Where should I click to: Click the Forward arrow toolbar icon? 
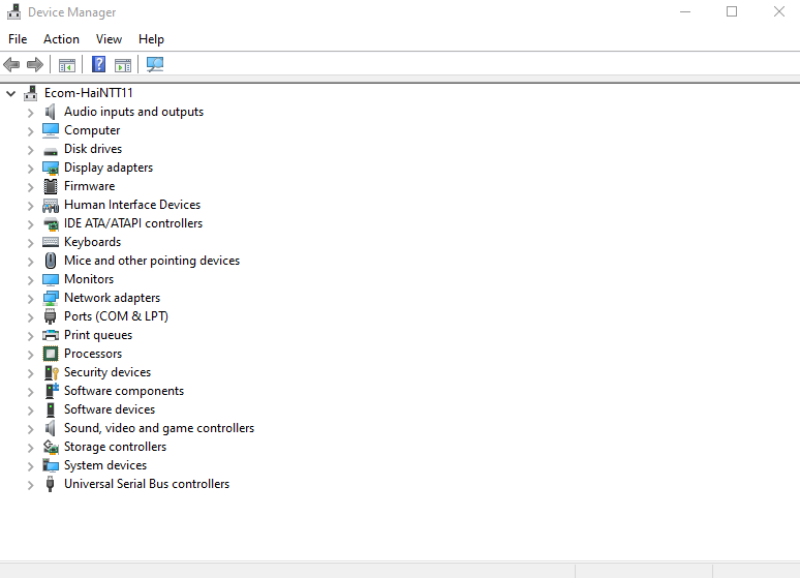[x=35, y=65]
